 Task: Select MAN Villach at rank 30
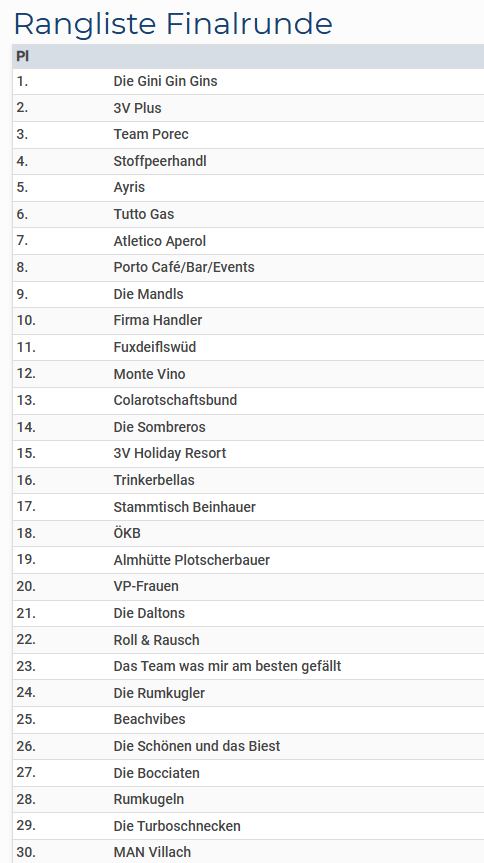coord(152,853)
